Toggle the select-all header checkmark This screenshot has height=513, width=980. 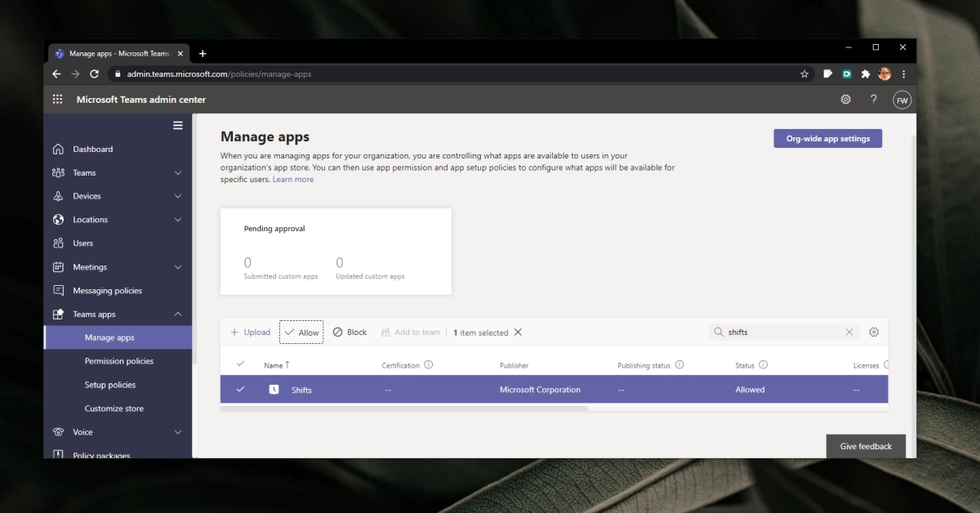[x=240, y=364]
